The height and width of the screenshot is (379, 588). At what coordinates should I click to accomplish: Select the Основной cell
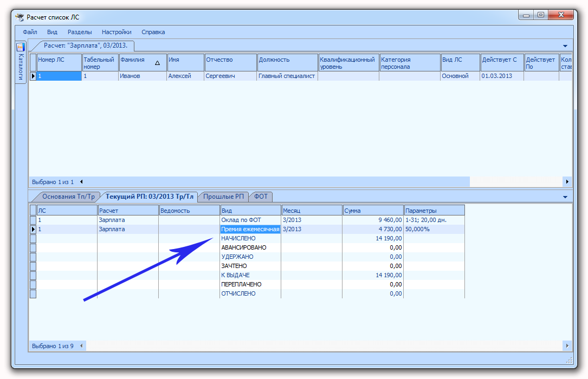point(461,76)
